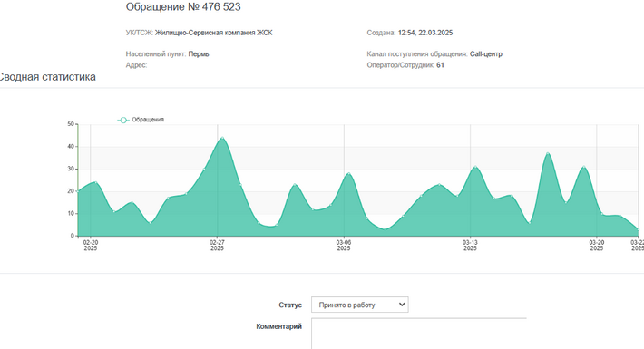Click the Сводная статистика section heading

tap(47, 77)
